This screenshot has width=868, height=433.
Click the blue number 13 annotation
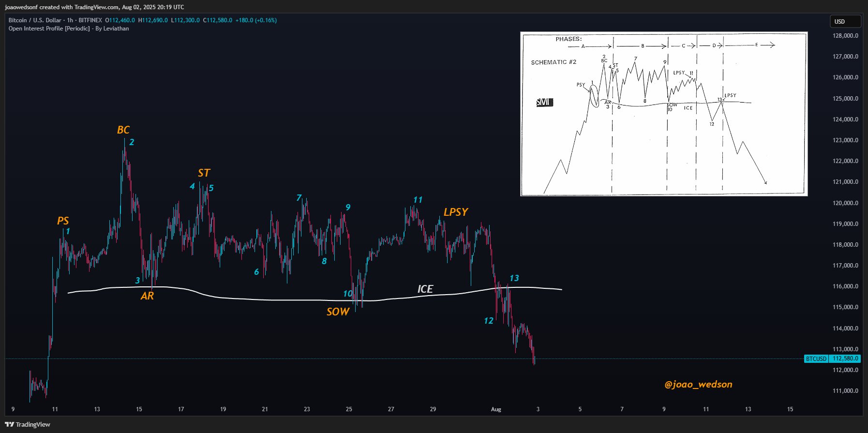(514, 278)
